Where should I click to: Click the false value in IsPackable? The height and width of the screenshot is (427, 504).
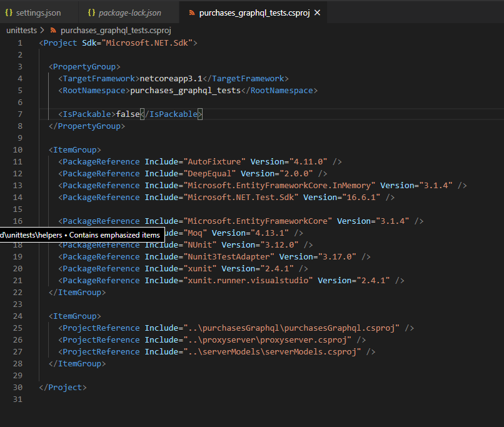(x=128, y=114)
